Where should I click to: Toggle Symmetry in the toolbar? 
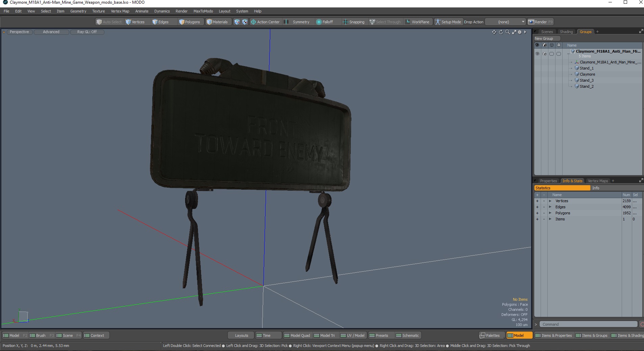click(x=297, y=22)
